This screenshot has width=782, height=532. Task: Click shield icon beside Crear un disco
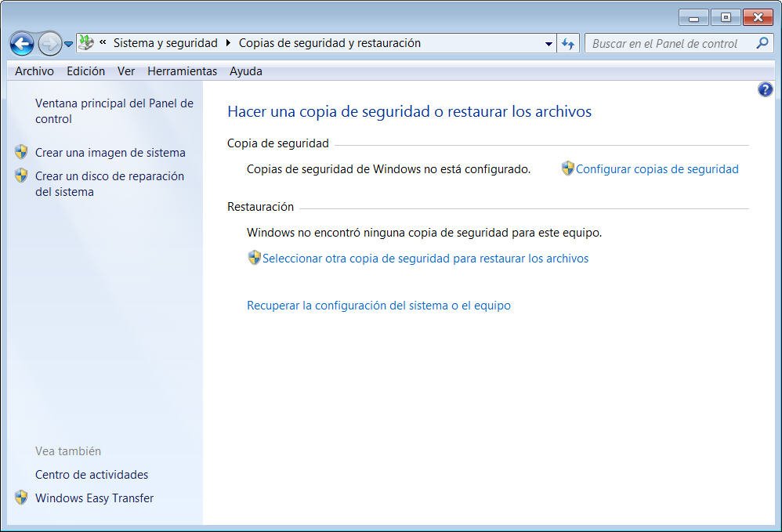tap(21, 175)
